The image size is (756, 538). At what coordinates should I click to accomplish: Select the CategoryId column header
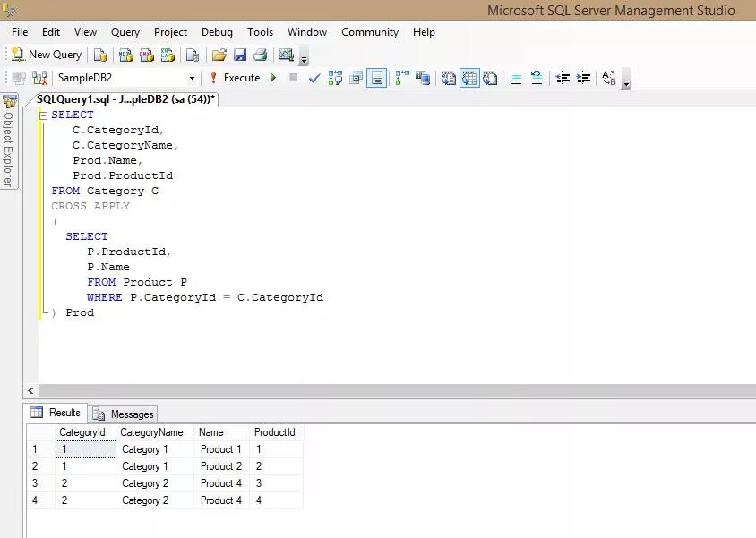85,432
